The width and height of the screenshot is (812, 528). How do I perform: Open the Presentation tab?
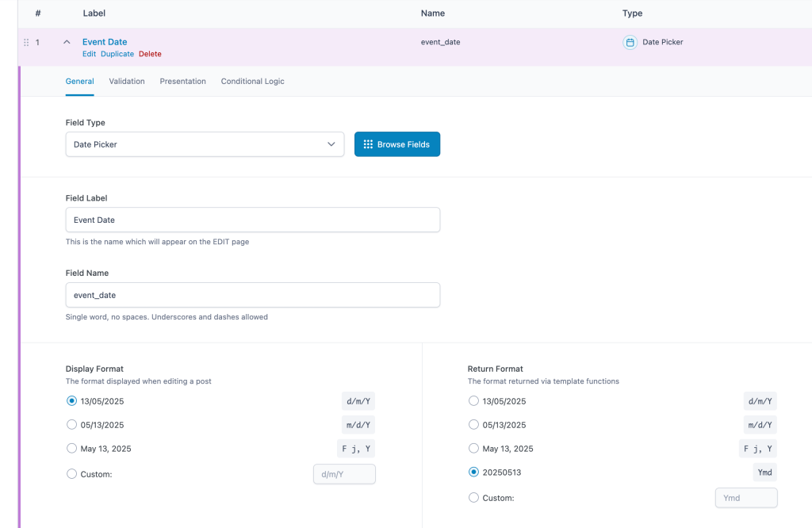pyautogui.click(x=182, y=82)
